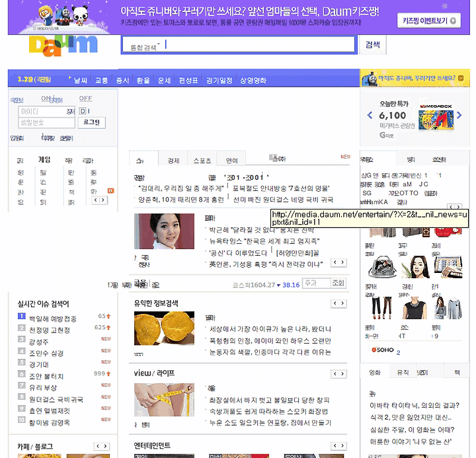Next arrow in view/라이프 section
The height and width of the screenshot is (458, 476).
click(342, 374)
